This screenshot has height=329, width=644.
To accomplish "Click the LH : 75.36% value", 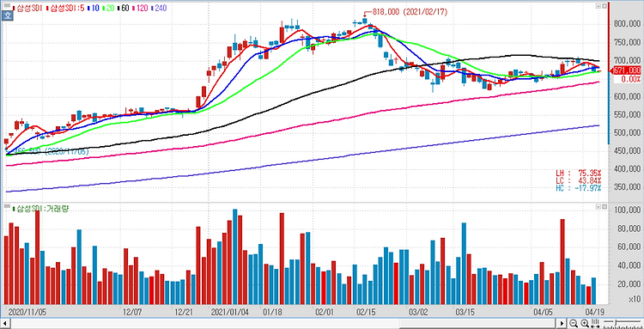I will point(578,173).
